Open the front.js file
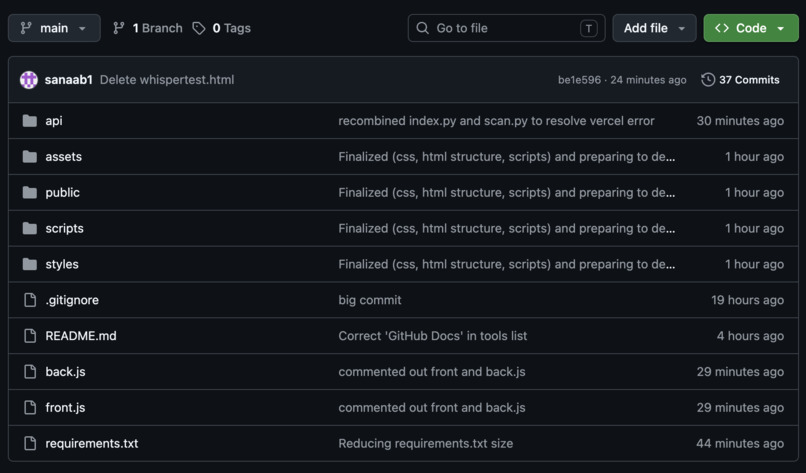 click(65, 408)
